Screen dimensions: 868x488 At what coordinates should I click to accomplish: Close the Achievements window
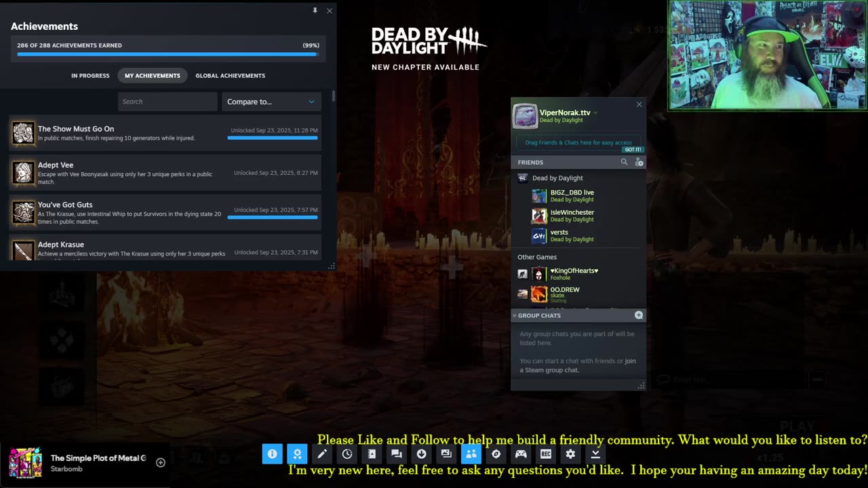[x=330, y=11]
